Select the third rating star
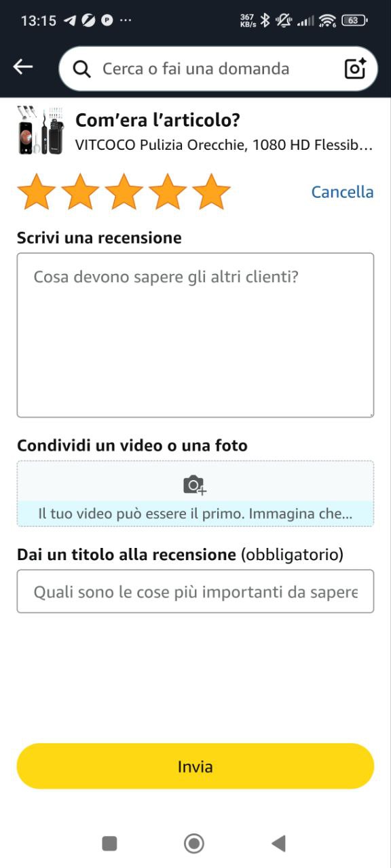 pos(124,192)
